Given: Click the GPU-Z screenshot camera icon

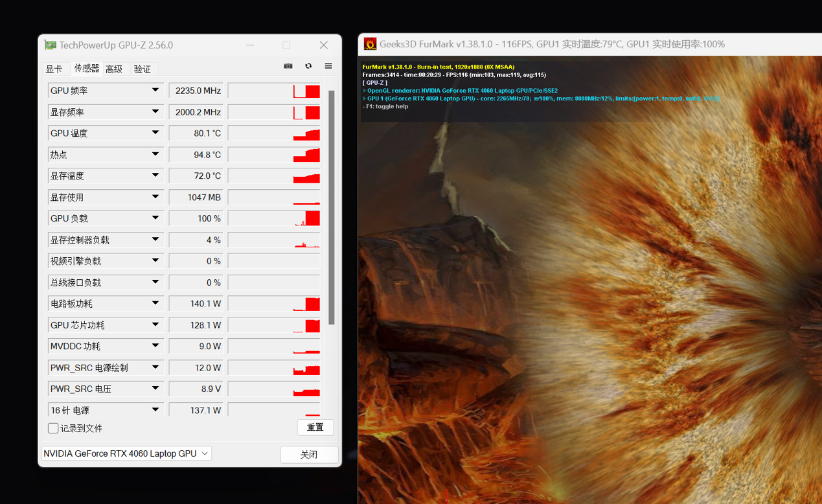Looking at the screenshot, I should point(288,66).
